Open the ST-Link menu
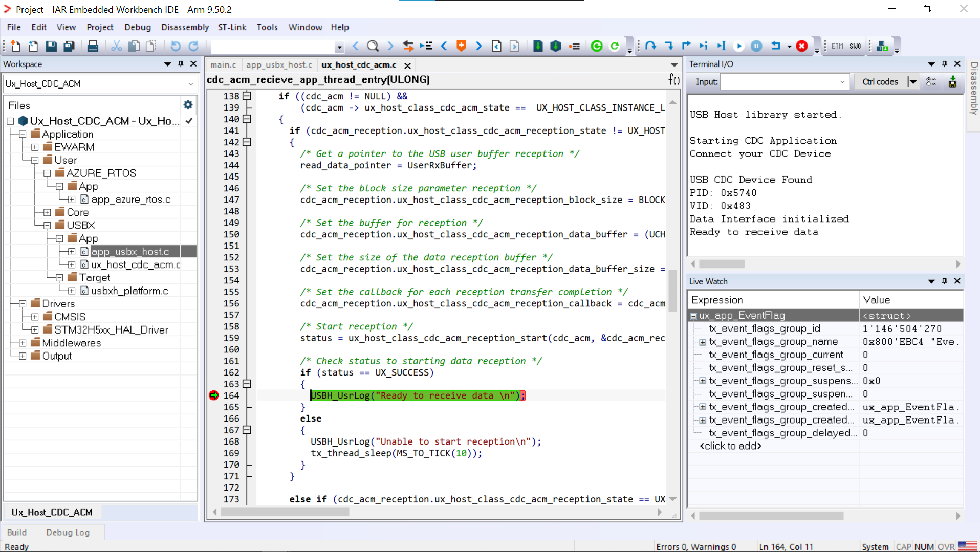The height and width of the screenshot is (552, 980). (232, 27)
